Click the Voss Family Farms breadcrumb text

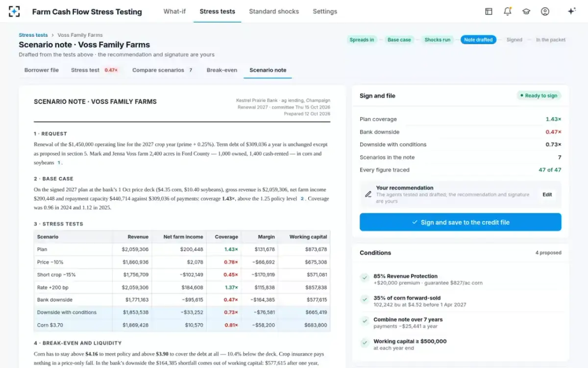click(80, 35)
